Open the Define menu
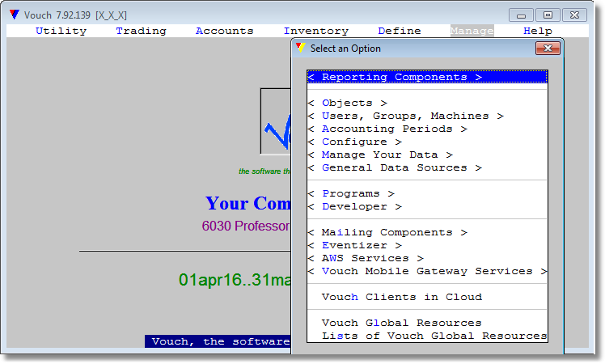Screen dimensions: 605x364 (x=400, y=31)
